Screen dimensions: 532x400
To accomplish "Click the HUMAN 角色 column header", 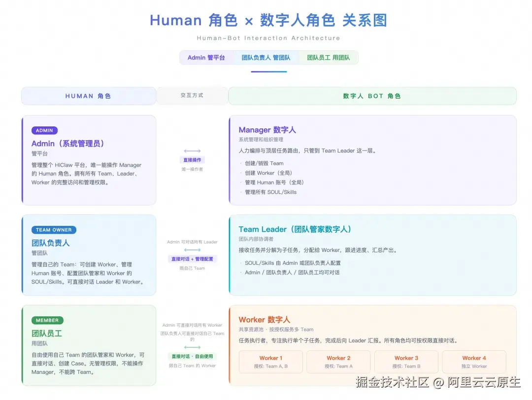I will [88, 96].
